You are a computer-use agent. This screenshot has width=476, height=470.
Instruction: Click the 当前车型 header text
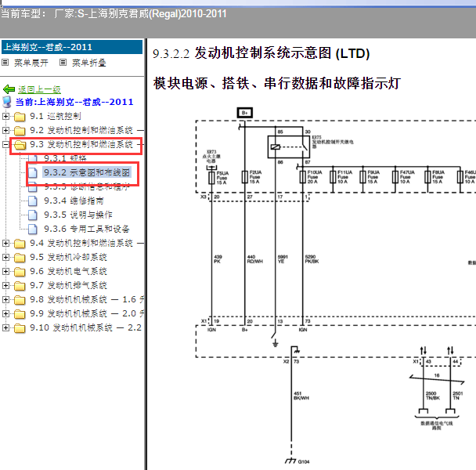(x=114, y=14)
